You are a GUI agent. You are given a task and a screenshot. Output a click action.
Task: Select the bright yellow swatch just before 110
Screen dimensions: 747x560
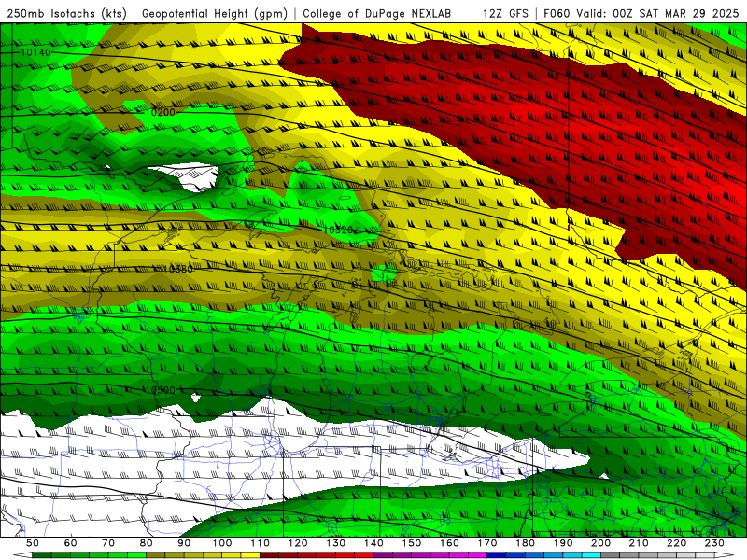click(250, 555)
